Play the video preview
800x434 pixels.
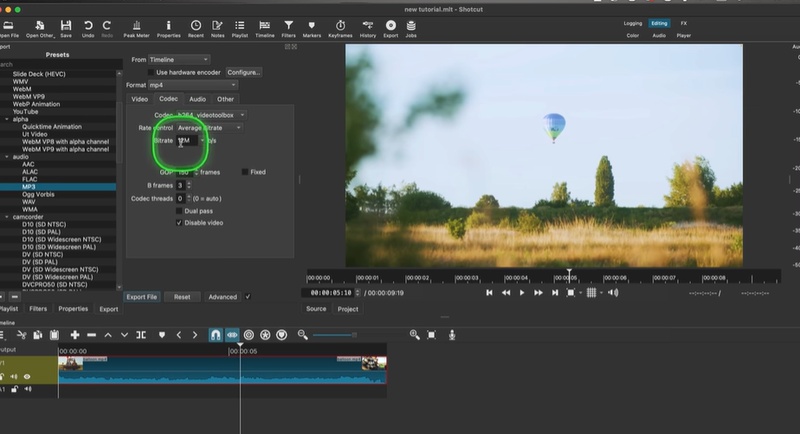(521, 293)
